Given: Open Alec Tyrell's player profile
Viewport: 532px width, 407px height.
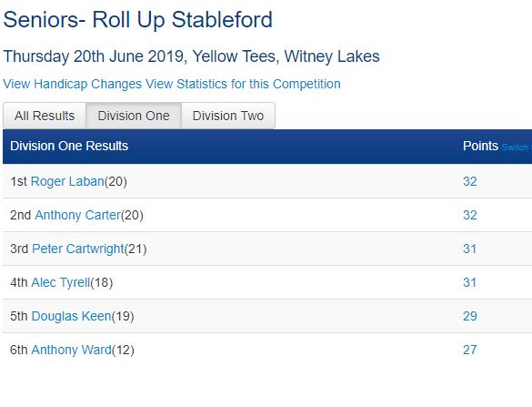Looking at the screenshot, I should click(61, 282).
